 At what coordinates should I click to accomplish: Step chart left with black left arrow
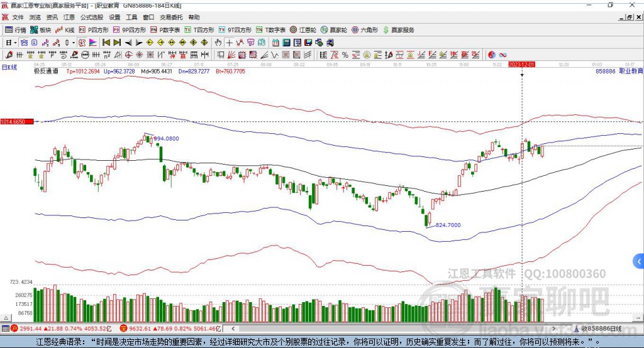coord(128,43)
